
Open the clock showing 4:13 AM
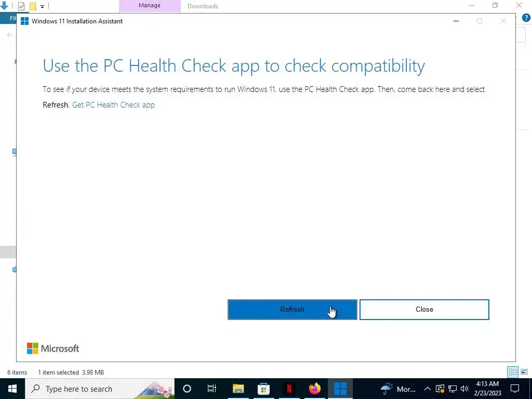point(487,389)
